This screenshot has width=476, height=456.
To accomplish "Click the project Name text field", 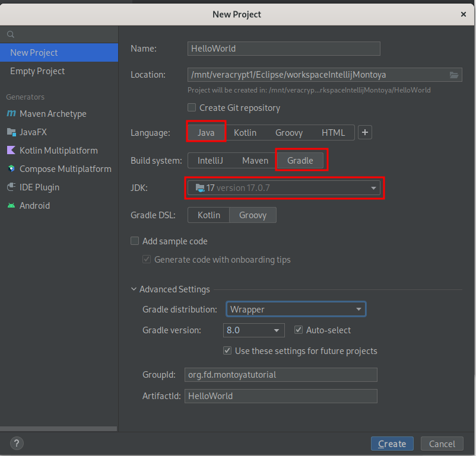I will 283,49.
